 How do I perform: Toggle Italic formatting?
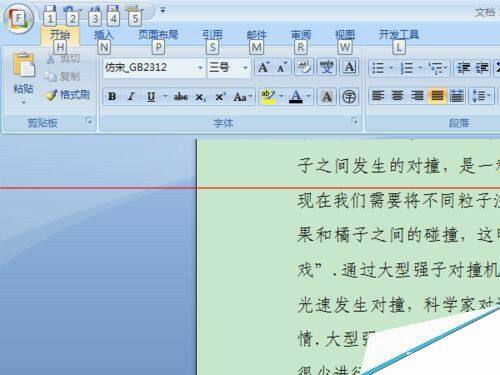click(x=131, y=97)
